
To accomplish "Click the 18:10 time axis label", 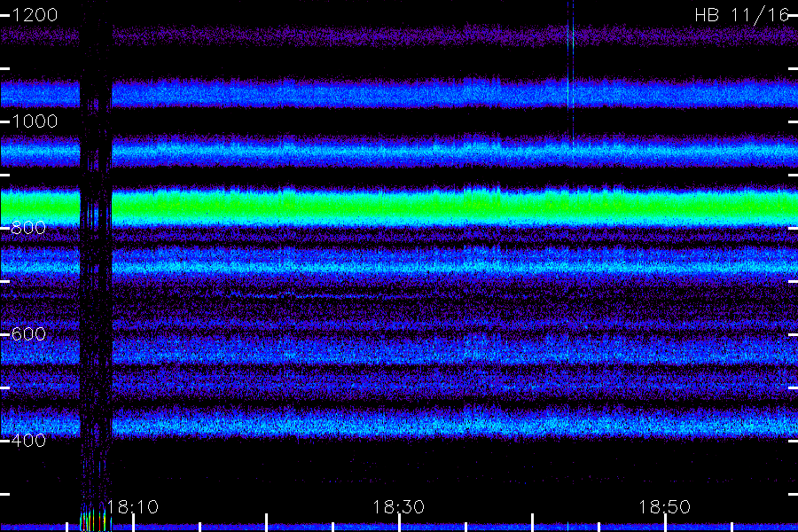I will click(133, 507).
